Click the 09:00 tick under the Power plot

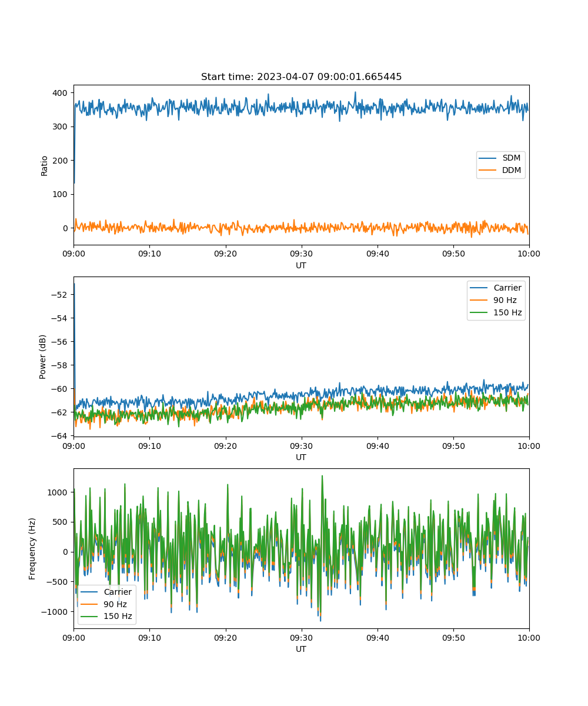click(73, 445)
